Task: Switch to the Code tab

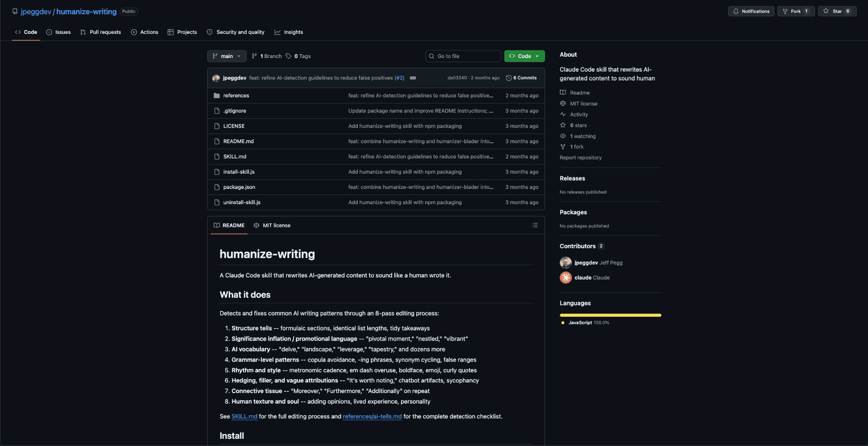Action: click(x=26, y=32)
